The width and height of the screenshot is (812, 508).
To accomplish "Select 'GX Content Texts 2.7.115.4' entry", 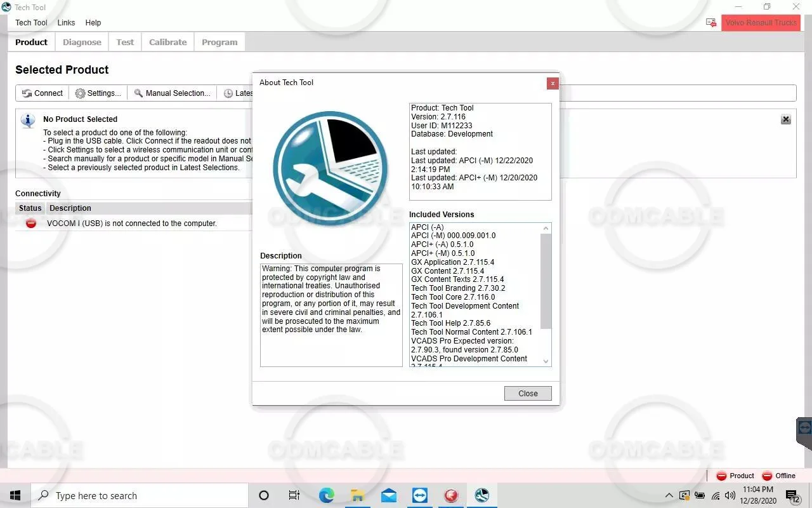I will coord(457,279).
